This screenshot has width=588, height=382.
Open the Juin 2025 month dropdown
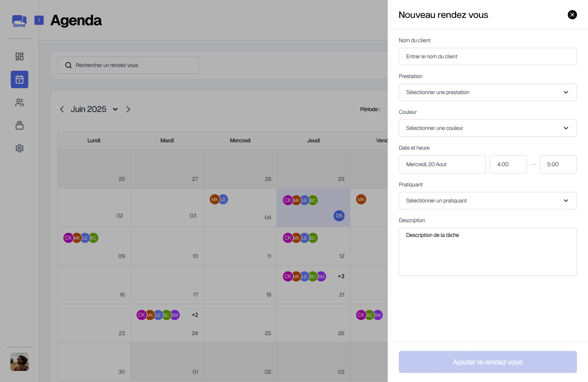coord(115,109)
